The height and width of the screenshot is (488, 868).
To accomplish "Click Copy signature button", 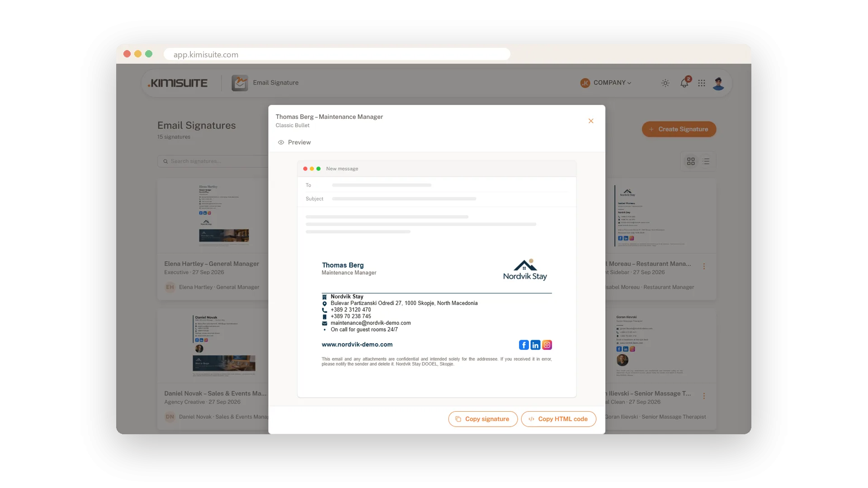I will tap(483, 419).
